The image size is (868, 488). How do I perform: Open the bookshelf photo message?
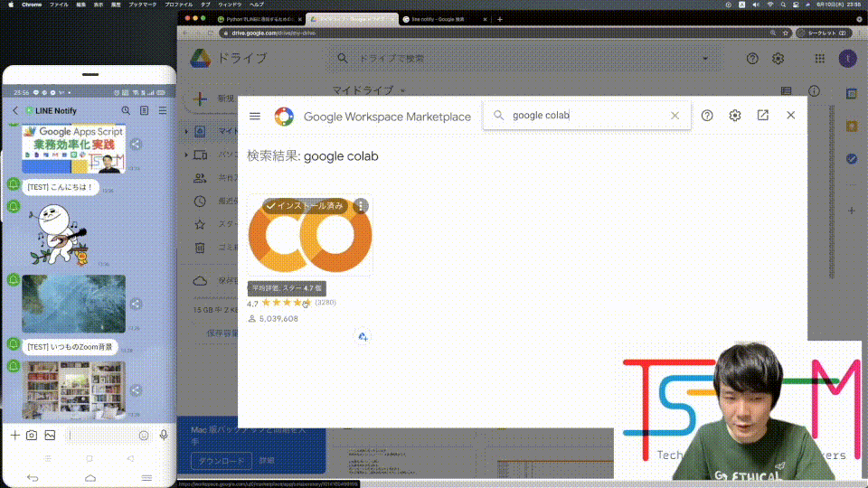click(73, 390)
